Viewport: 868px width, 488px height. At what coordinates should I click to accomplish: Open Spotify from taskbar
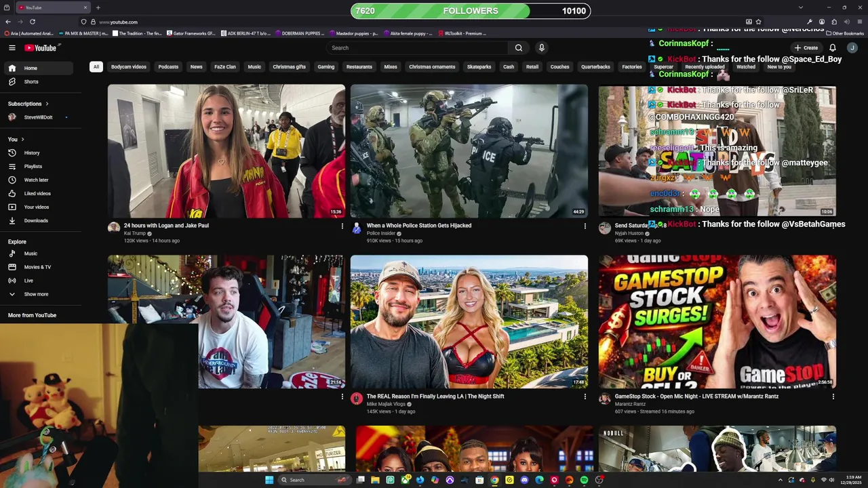pyautogui.click(x=584, y=480)
